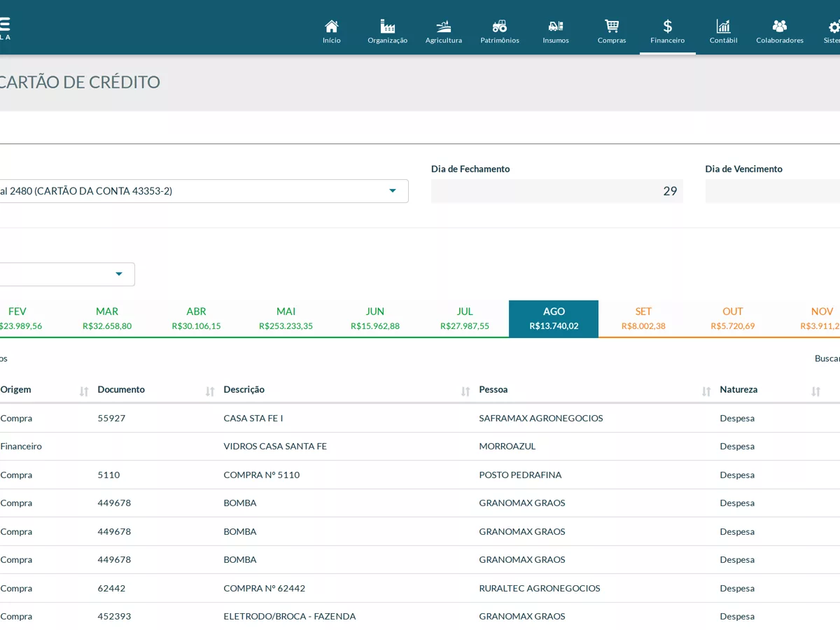
Task: Select the MAR month tab
Action: 107,318
